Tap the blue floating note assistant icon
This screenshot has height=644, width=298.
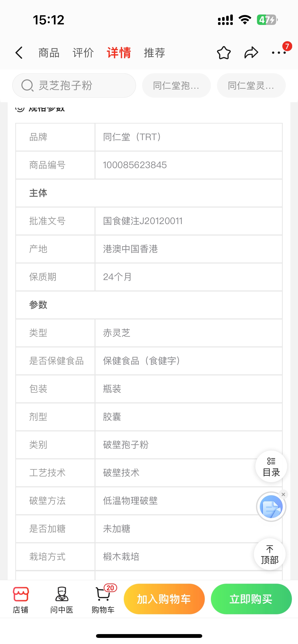pyautogui.click(x=271, y=507)
